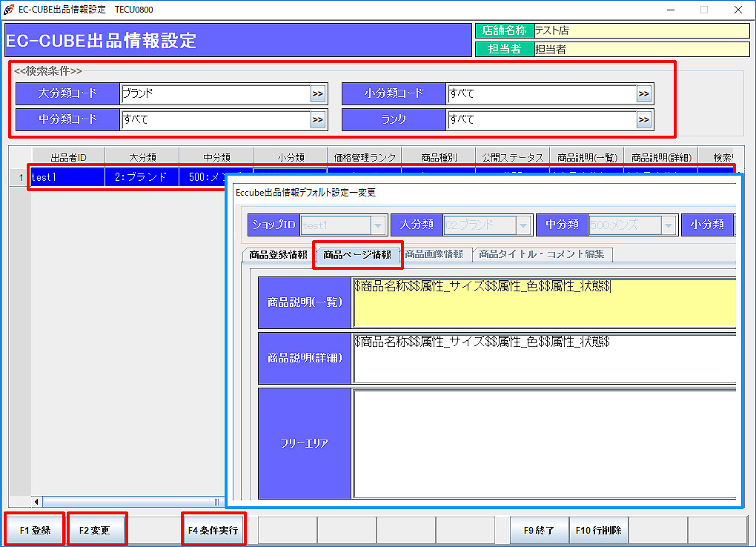Open the ショップID dropdown
756x547 pixels.
click(378, 225)
